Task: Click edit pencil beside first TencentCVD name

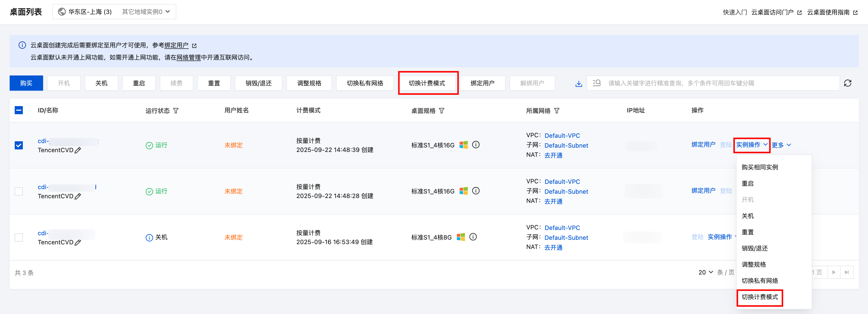Action: click(78, 150)
